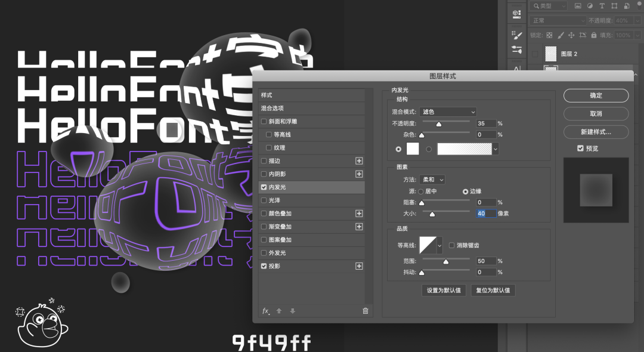Click the 确定 button
The height and width of the screenshot is (352, 644).
coord(596,95)
